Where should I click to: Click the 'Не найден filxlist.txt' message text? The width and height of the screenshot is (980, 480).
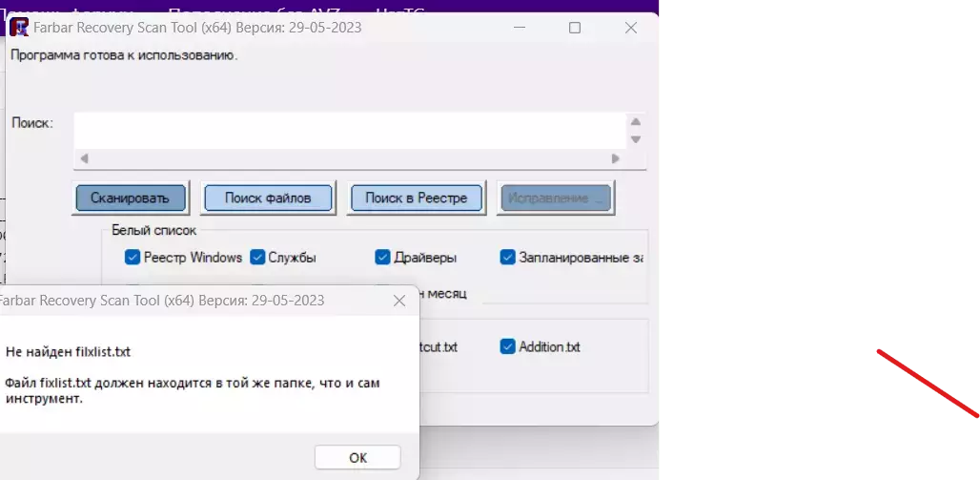[x=68, y=352]
